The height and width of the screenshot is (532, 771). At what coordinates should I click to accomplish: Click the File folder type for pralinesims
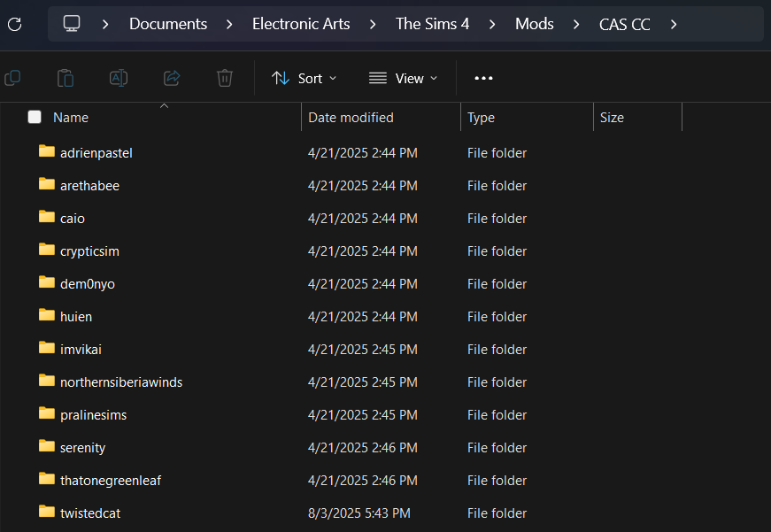tap(497, 415)
